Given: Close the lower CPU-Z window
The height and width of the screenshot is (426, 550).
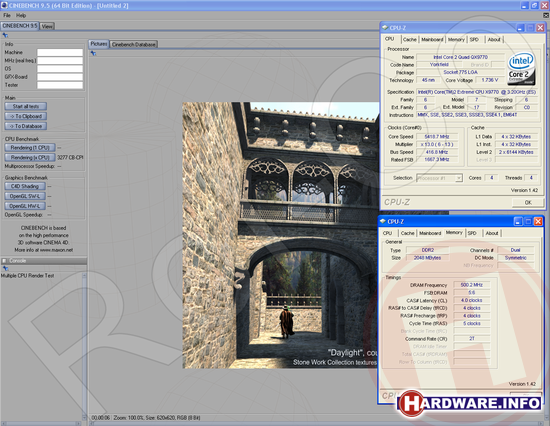Looking at the screenshot, I should point(538,221).
